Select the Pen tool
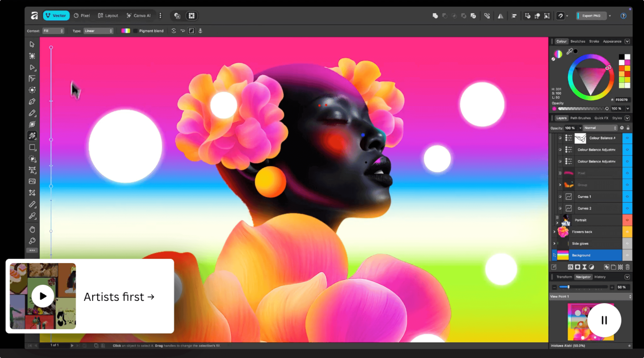 [32, 102]
